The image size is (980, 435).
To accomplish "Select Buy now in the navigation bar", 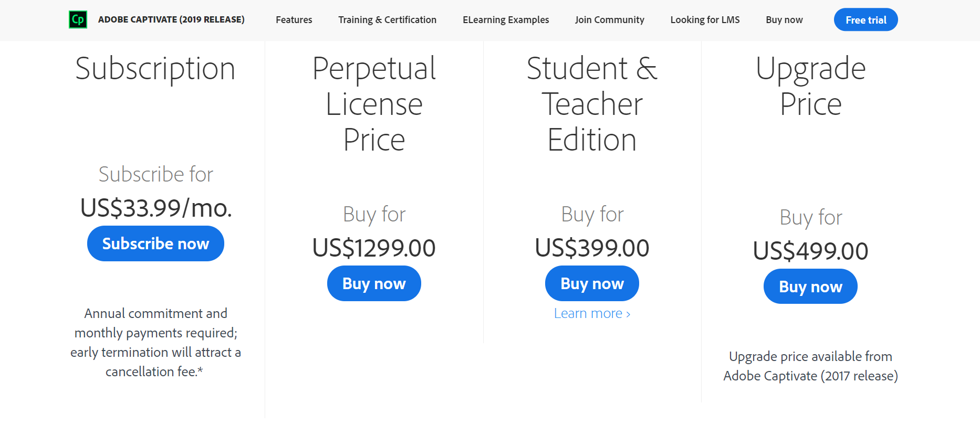I will click(x=784, y=19).
